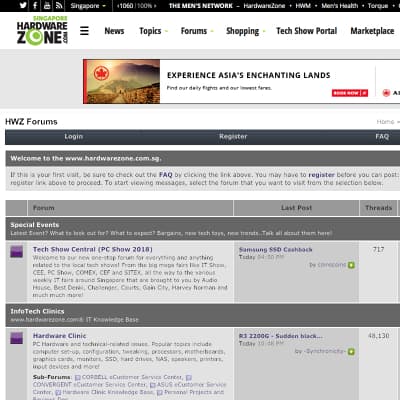Click the Last Post column header
Image resolution: width=400 pixels, height=400 pixels.
coord(296,208)
